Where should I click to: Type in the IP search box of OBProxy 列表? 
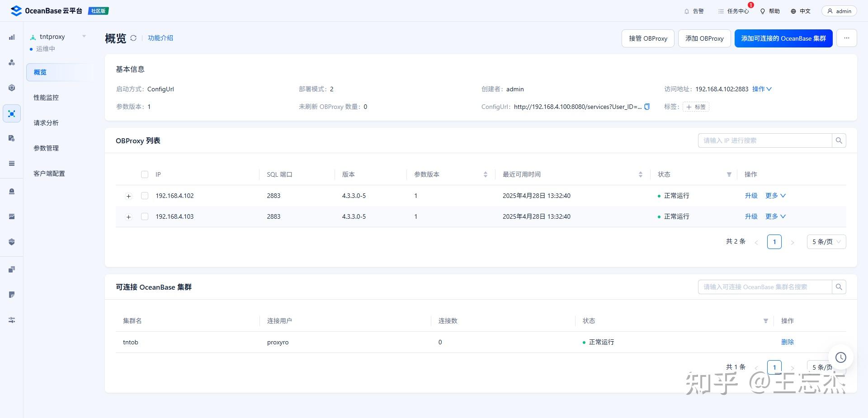click(764, 141)
